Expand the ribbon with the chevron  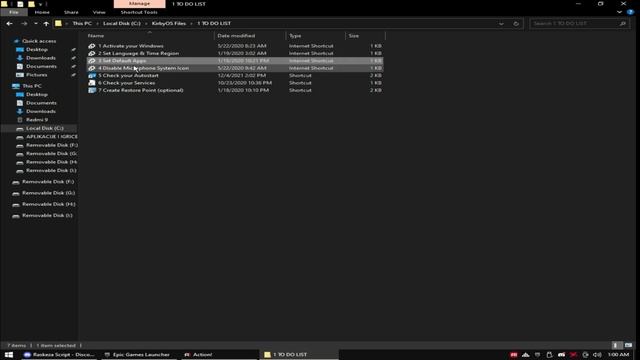(x=620, y=12)
